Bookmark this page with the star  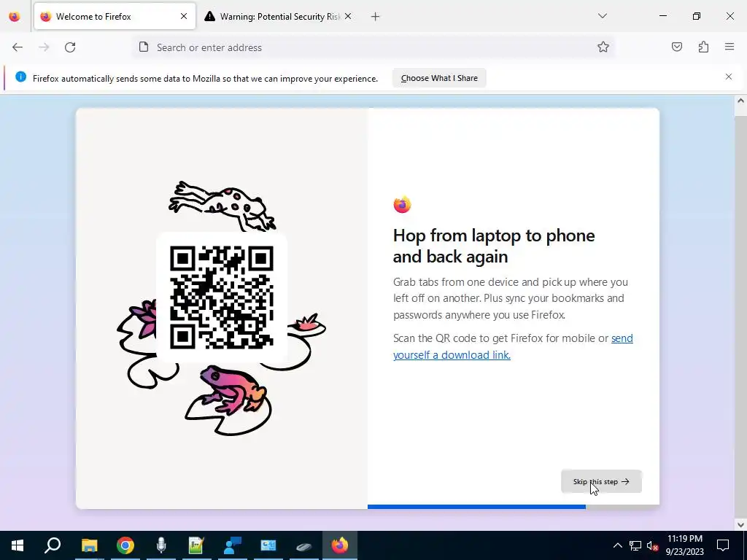[603, 47]
